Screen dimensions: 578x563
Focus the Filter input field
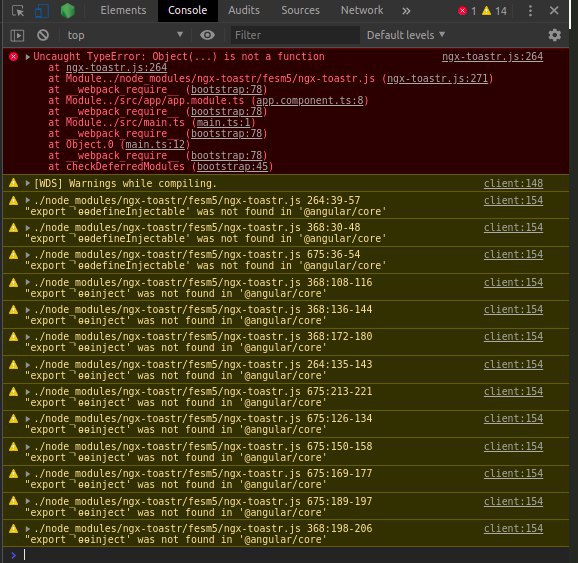295,35
